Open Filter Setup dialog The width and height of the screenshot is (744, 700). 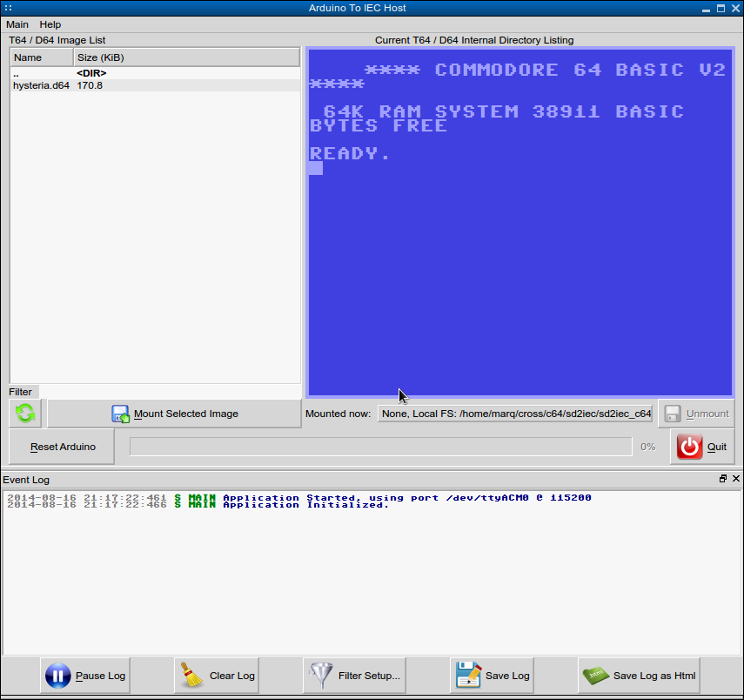coord(354,676)
